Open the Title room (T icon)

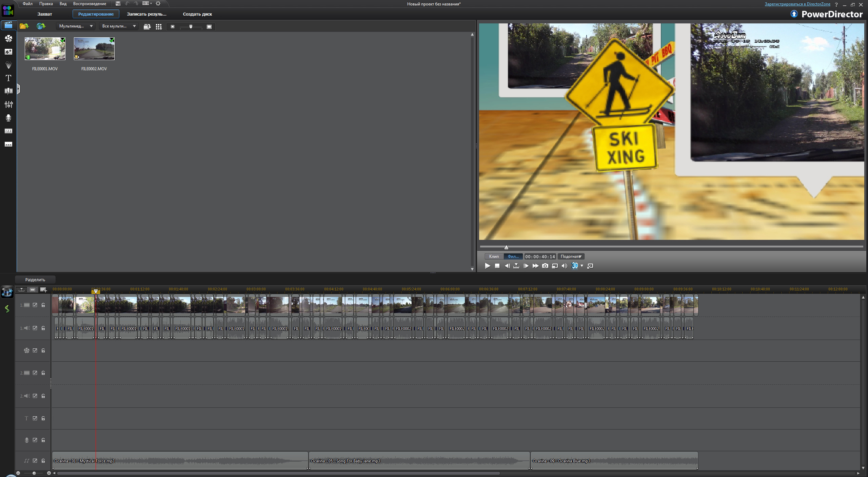pos(8,78)
